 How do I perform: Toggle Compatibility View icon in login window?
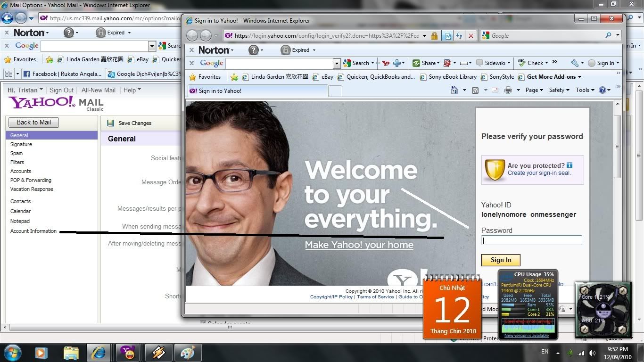pyautogui.click(x=447, y=36)
